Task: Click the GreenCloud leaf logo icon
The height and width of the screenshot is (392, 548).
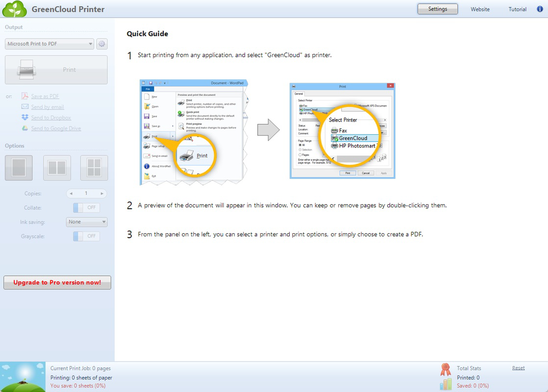Action: 14,9
